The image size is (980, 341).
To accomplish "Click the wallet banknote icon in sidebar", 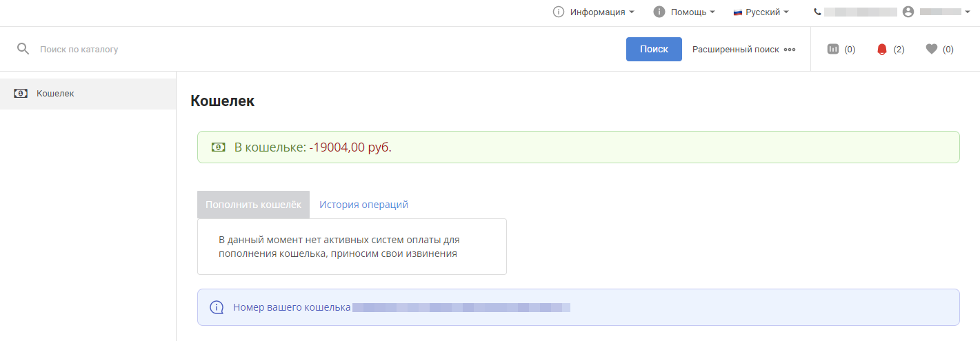I will pos(21,94).
